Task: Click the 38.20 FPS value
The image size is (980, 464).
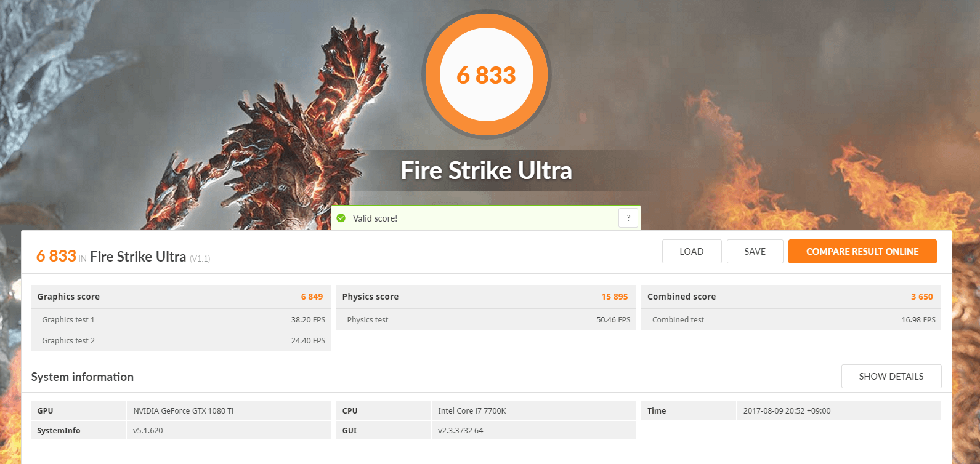Action: coord(309,320)
